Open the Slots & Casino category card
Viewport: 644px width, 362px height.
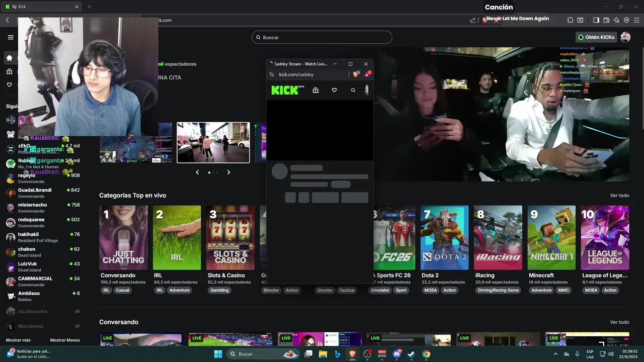tap(230, 237)
